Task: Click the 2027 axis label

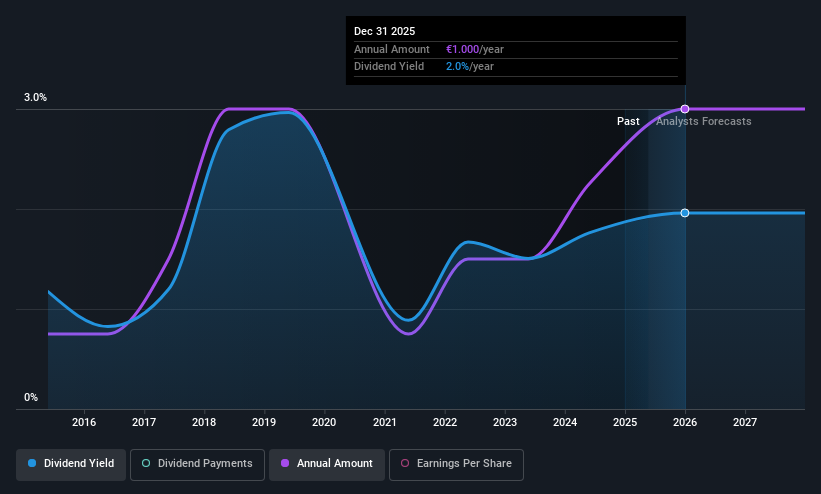Action: [745, 422]
